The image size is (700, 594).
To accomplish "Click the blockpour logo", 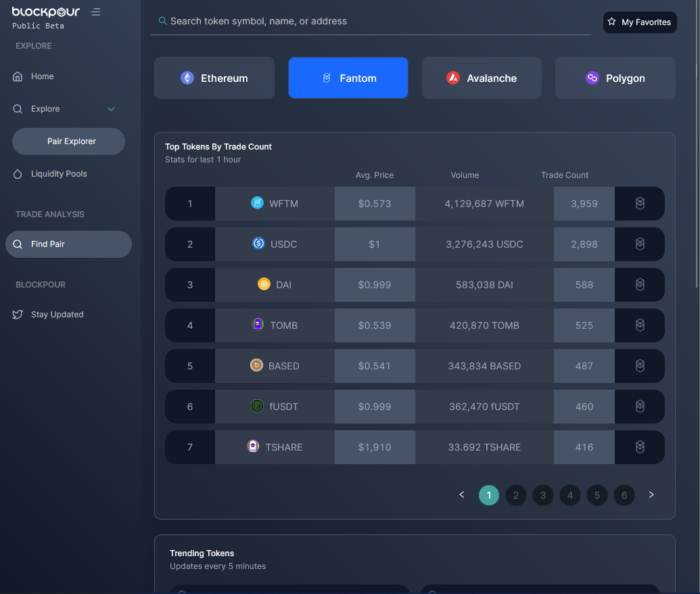I will (x=45, y=12).
